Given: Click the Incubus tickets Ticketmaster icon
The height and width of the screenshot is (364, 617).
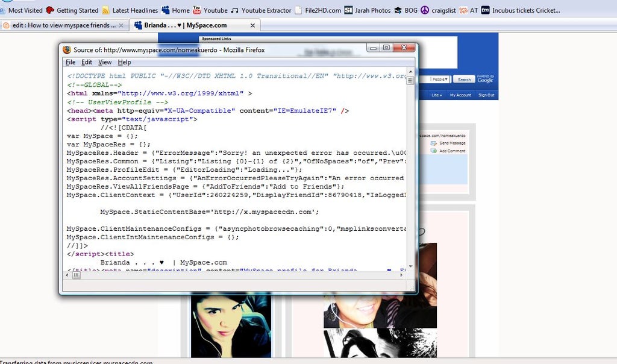Looking at the screenshot, I should (x=486, y=10).
